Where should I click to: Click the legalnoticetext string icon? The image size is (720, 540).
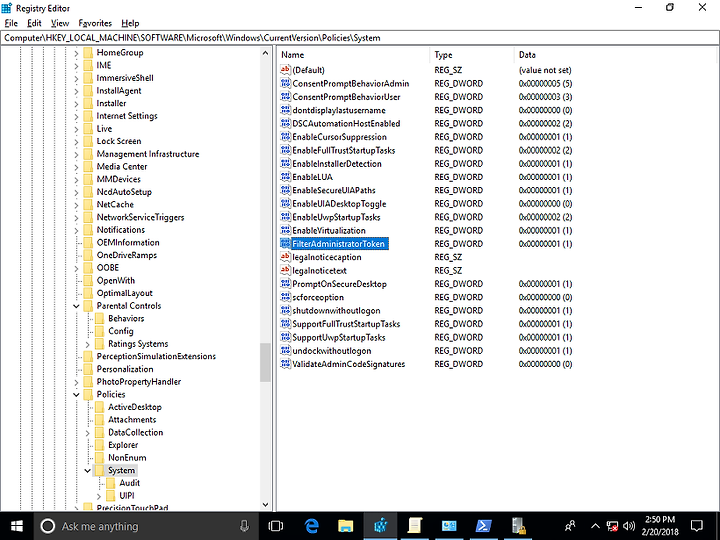pos(285,270)
